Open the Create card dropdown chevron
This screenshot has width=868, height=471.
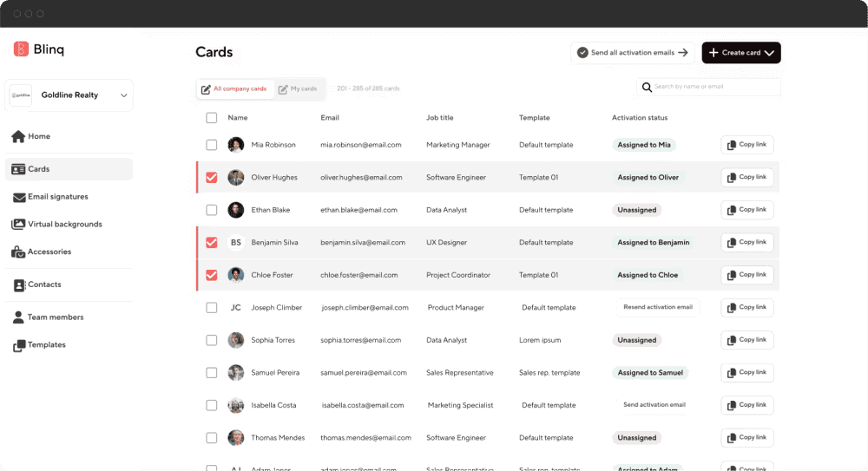(x=769, y=53)
